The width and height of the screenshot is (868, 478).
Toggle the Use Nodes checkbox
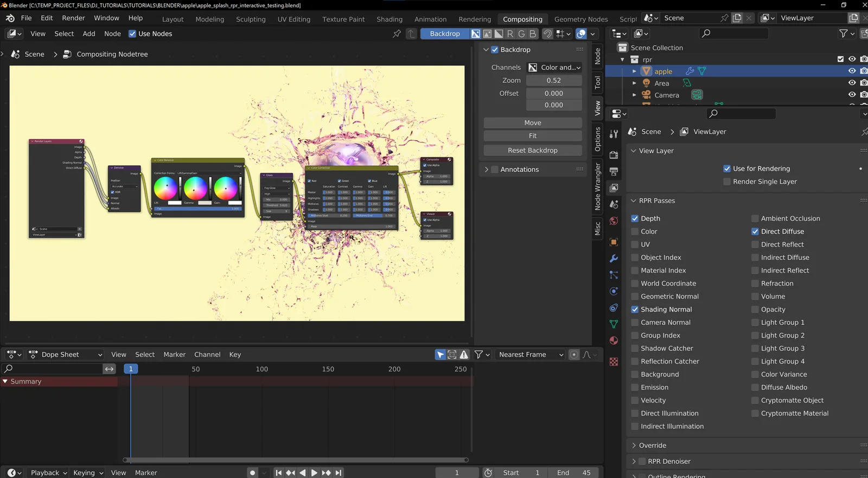(132, 34)
